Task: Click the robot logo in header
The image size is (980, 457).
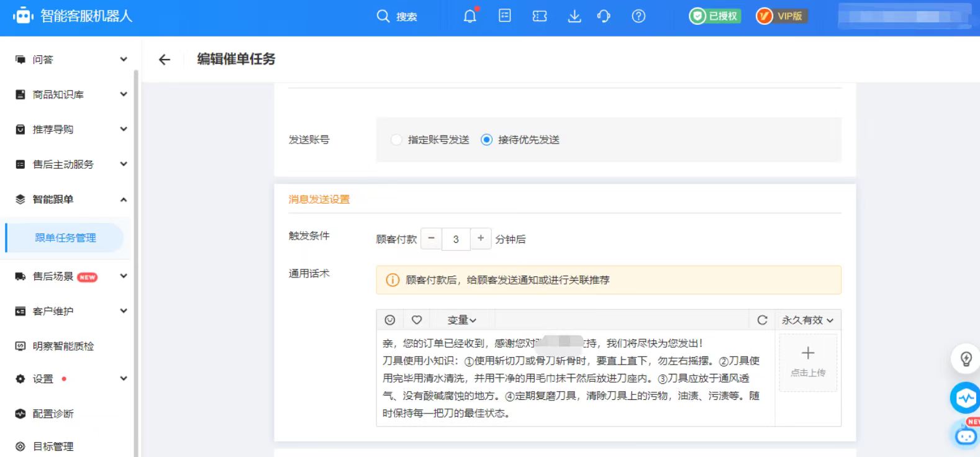Action: [x=23, y=16]
